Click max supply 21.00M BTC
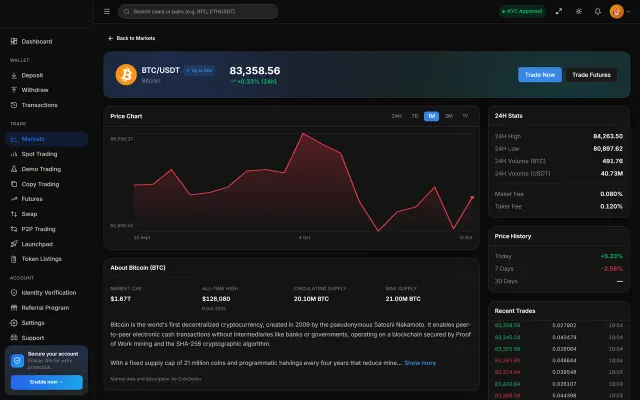This screenshot has width=640, height=400. click(403, 299)
